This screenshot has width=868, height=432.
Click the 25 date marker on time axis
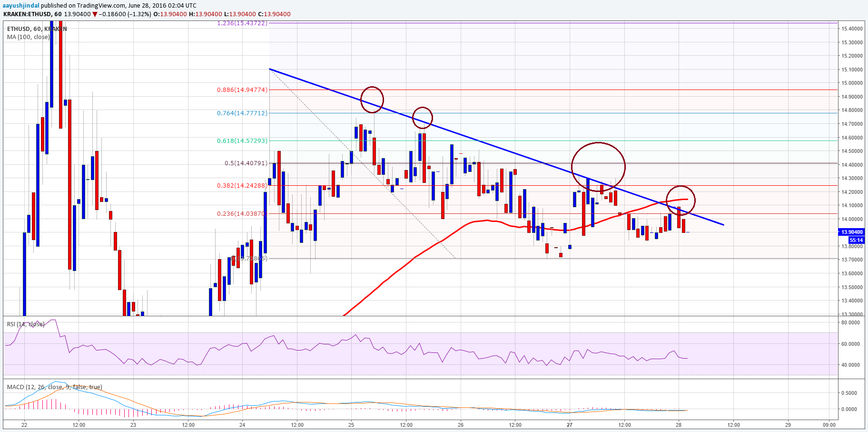(x=351, y=424)
